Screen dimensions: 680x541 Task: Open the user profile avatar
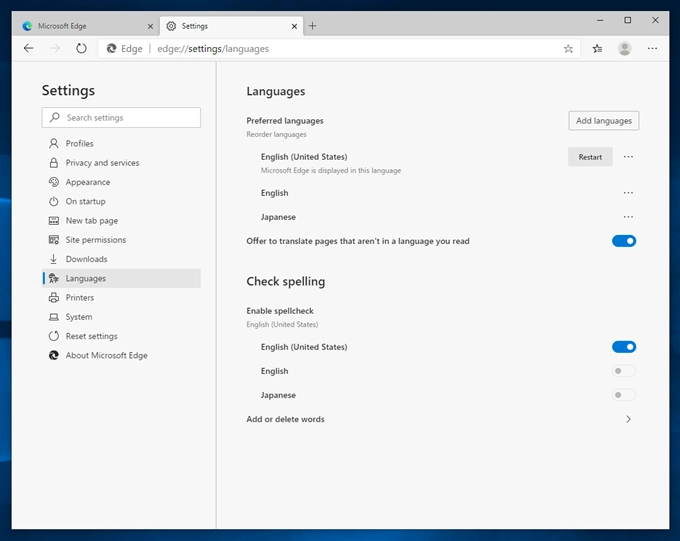click(x=624, y=49)
